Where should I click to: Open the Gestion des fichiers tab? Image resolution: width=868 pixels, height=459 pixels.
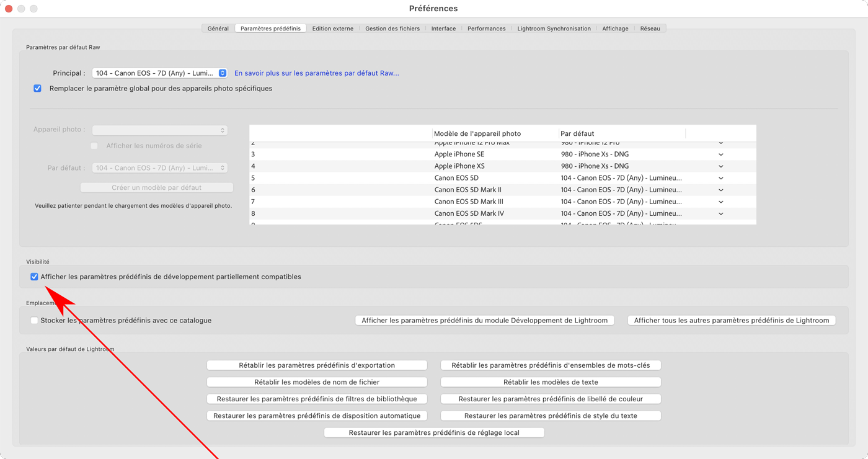point(392,29)
